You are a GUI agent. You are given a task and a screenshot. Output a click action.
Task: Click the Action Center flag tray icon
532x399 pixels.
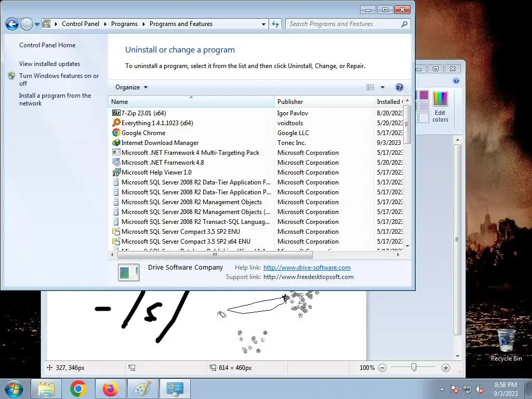[x=455, y=390]
